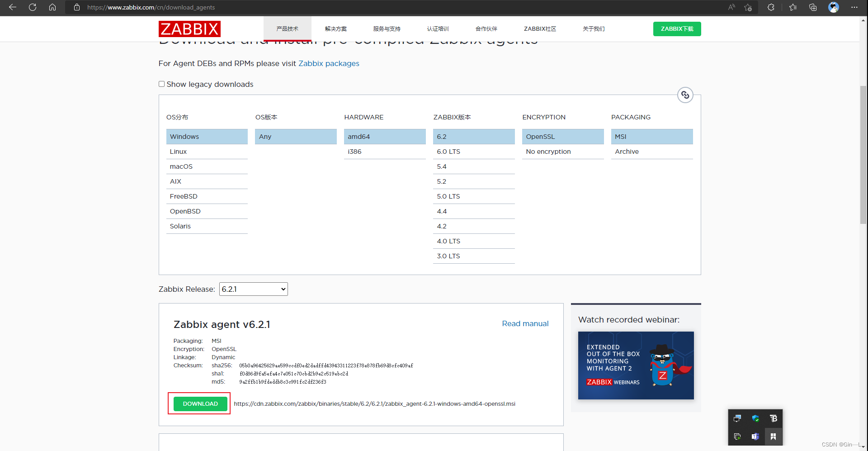The width and height of the screenshot is (868, 451).
Task: Click the page vertical scrollbar thumb
Action: pyautogui.click(x=863, y=154)
